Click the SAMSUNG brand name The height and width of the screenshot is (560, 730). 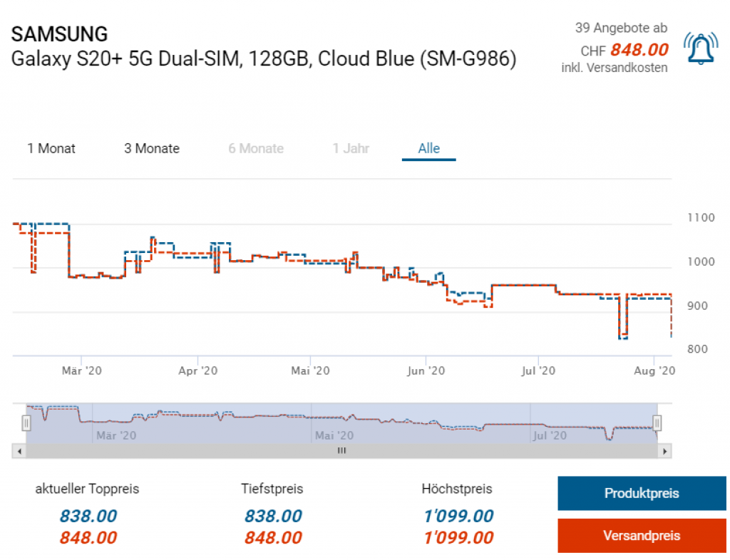(x=60, y=33)
